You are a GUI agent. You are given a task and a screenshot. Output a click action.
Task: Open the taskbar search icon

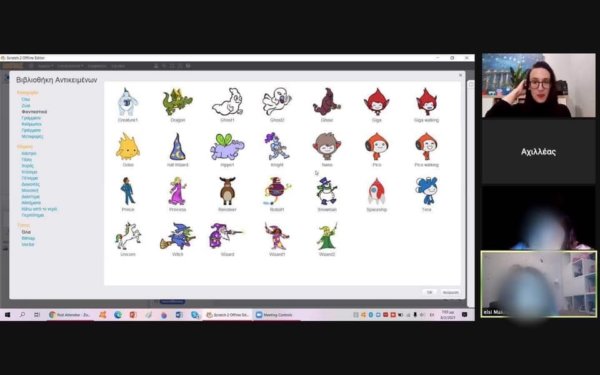22,315
